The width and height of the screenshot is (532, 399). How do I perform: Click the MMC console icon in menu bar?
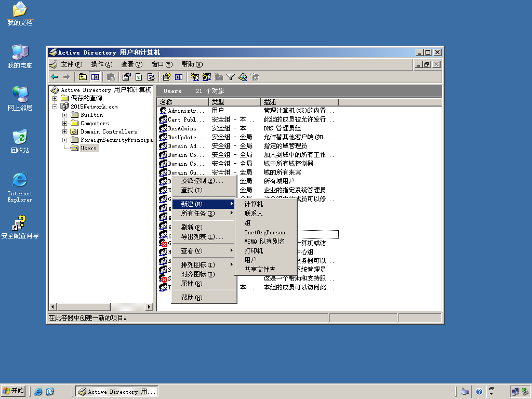[54, 64]
